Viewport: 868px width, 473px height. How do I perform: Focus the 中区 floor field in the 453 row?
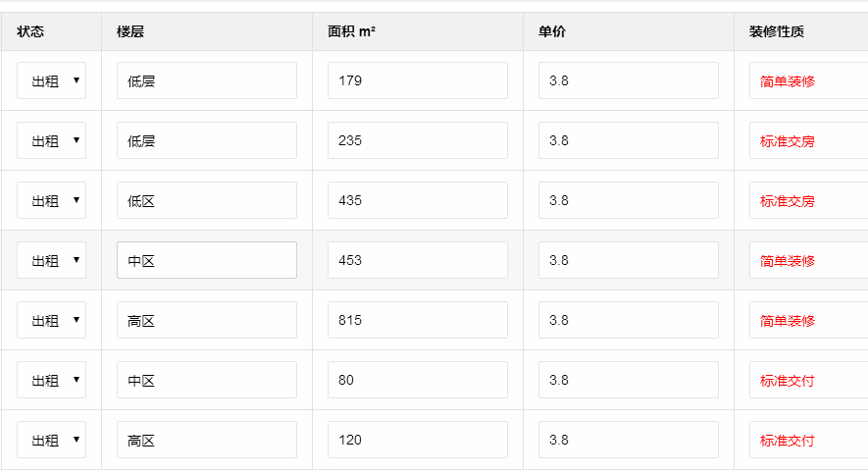(x=206, y=260)
